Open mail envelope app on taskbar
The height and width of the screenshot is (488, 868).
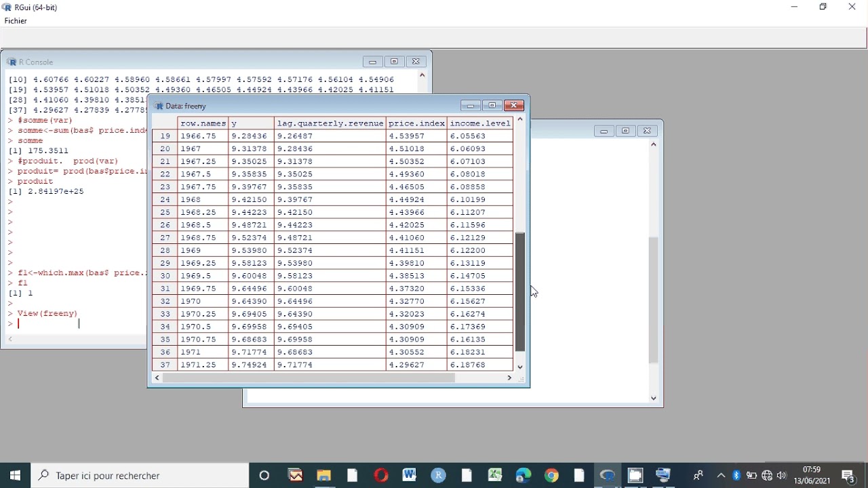[296, 476]
